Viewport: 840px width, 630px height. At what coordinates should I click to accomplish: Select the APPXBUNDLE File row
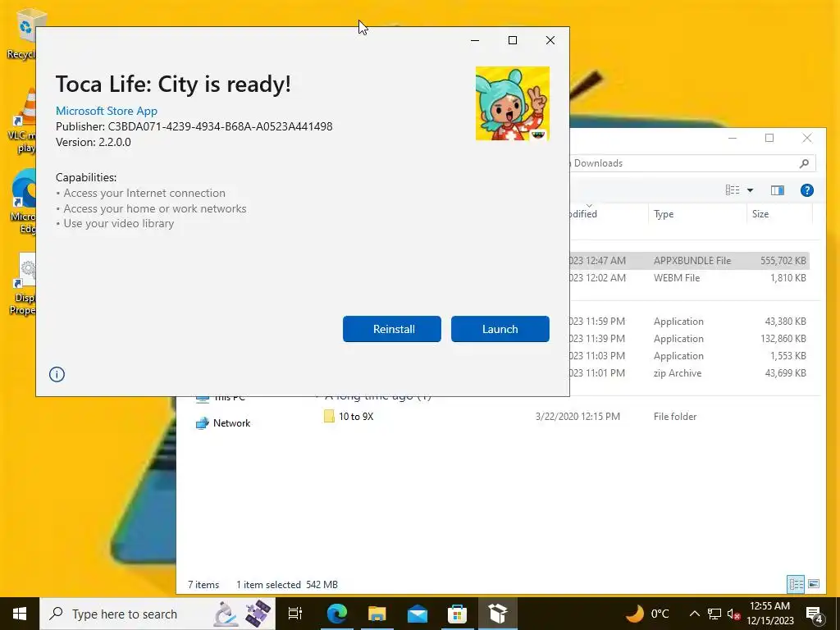689,260
